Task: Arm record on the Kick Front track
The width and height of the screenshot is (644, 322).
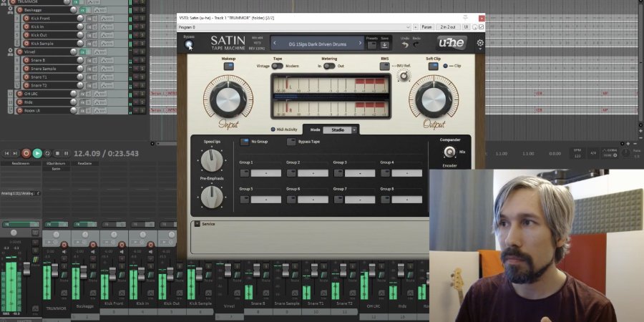Action: (x=26, y=19)
